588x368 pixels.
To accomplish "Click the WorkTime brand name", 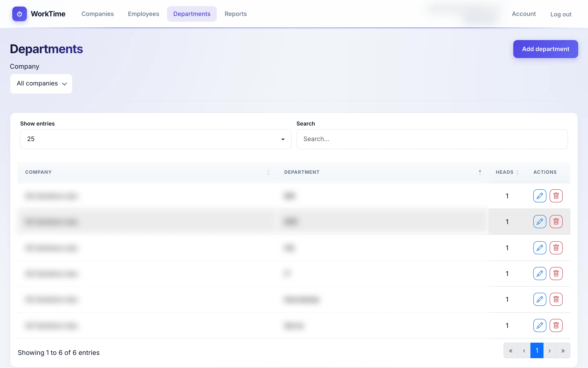I will (x=48, y=14).
